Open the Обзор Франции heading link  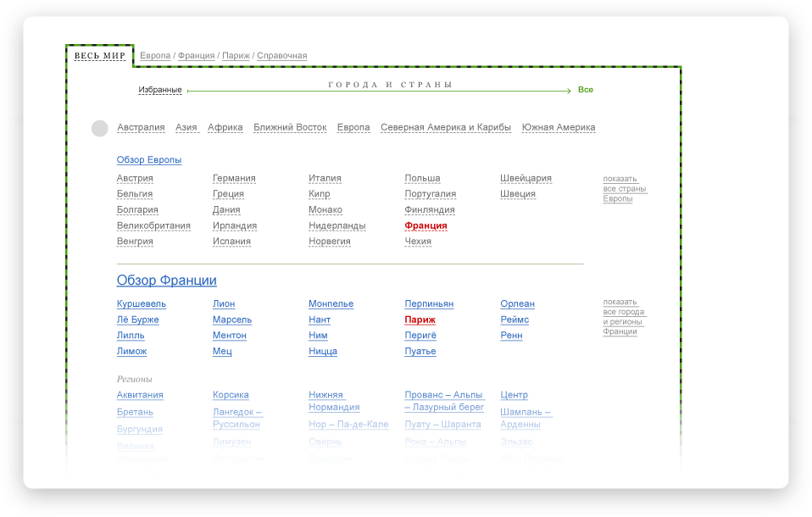pyautogui.click(x=166, y=281)
